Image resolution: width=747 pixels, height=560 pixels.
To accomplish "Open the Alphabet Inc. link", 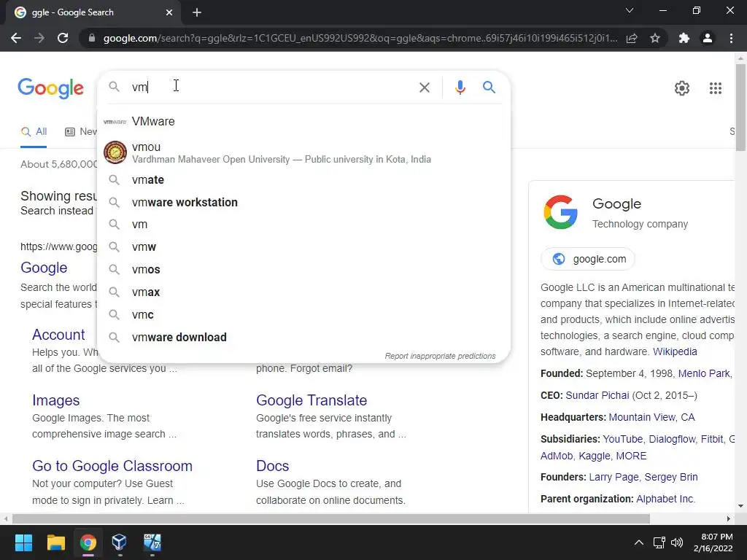I will tap(665, 499).
